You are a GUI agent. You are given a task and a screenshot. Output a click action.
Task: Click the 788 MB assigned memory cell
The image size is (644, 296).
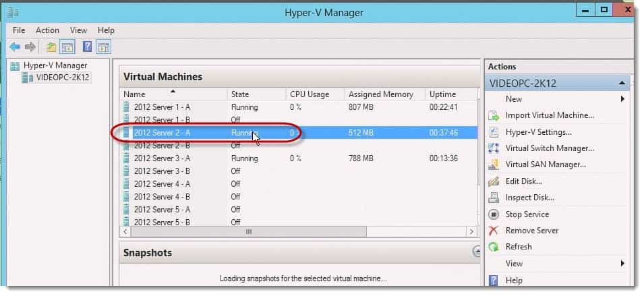[x=361, y=158]
